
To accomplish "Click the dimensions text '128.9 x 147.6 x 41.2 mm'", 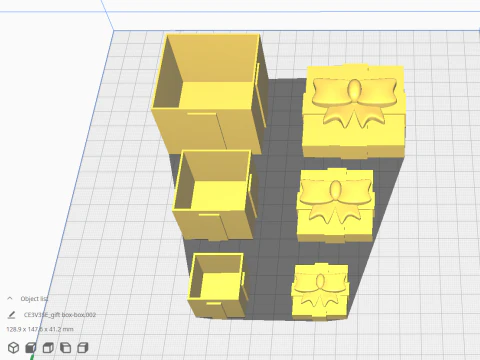I will (x=40, y=329).
